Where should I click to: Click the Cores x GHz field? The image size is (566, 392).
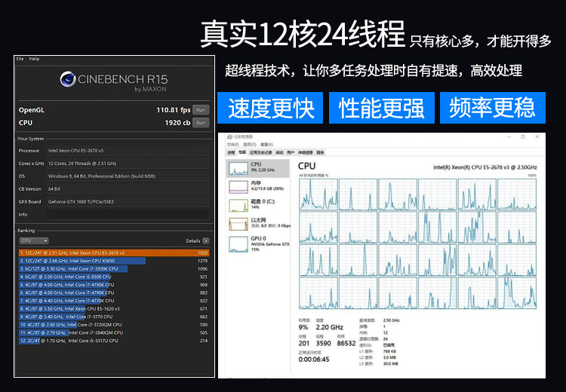[128, 164]
